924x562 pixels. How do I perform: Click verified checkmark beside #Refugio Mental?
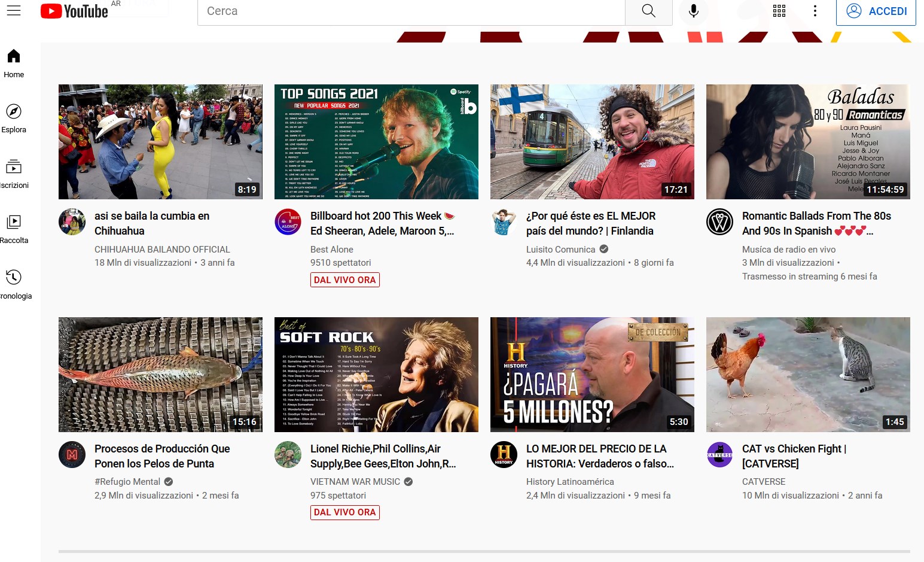pyautogui.click(x=169, y=482)
